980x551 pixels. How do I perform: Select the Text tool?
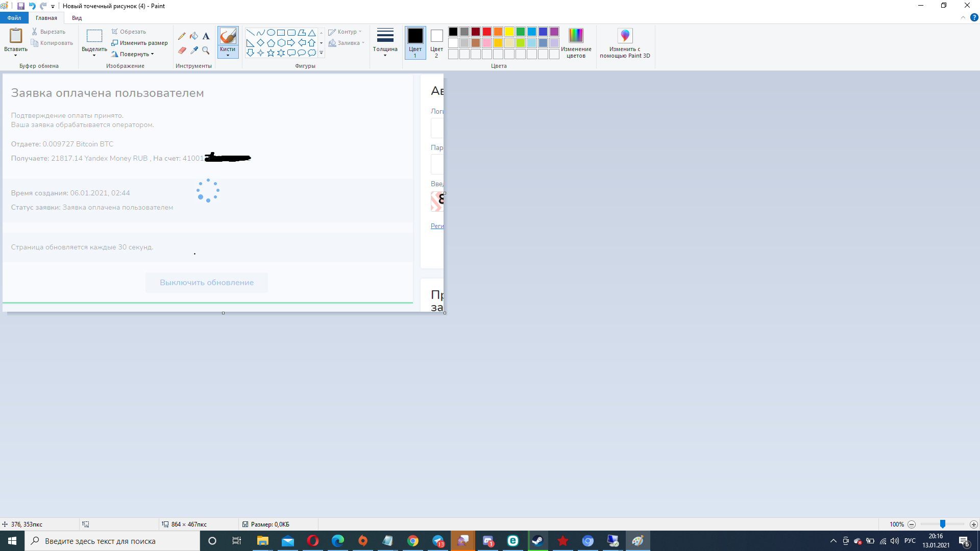point(206,36)
